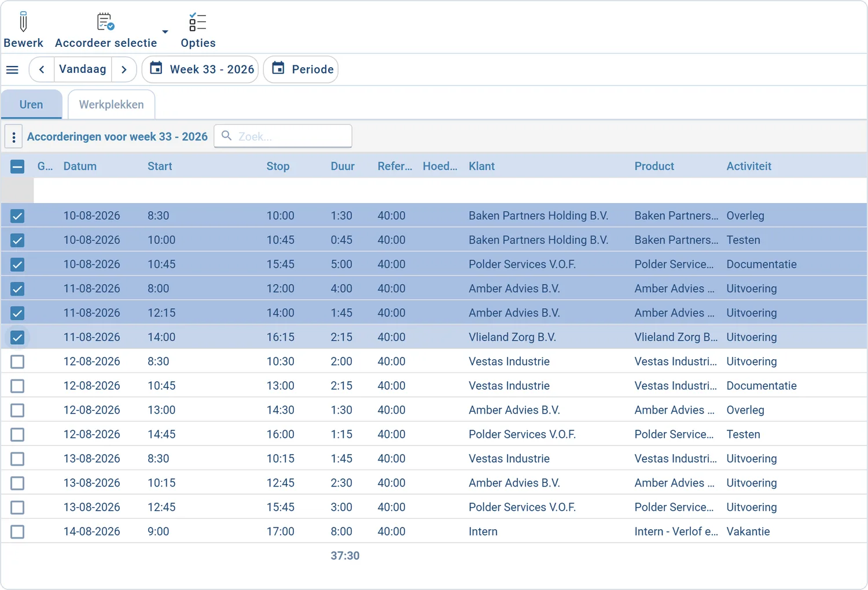Screen dimensions: 868x590
Task: Check row 13-08-2026 12:45 checkbox
Action: coord(17,507)
